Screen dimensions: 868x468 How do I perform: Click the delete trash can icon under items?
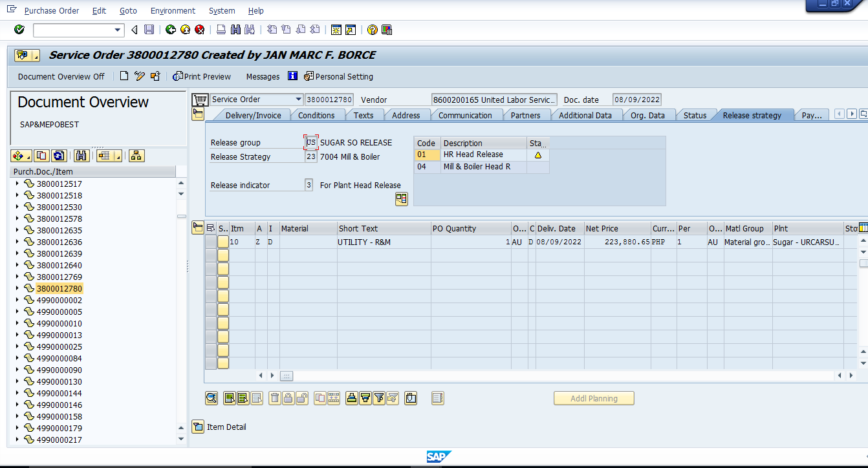[x=275, y=398]
